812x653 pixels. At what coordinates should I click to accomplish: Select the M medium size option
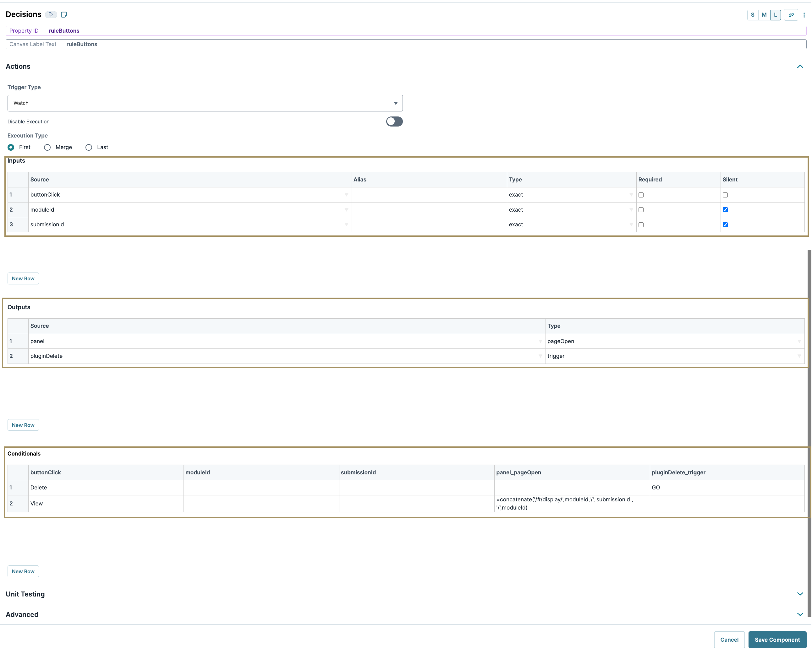(x=764, y=15)
